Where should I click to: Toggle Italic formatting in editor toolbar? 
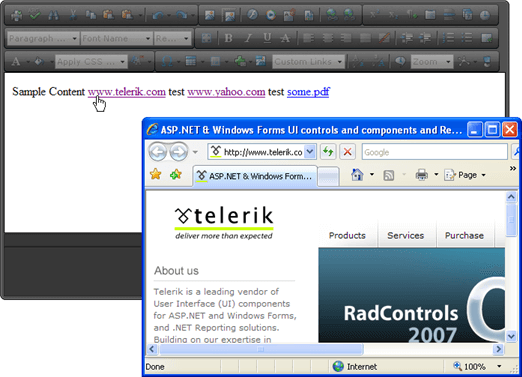(x=248, y=38)
